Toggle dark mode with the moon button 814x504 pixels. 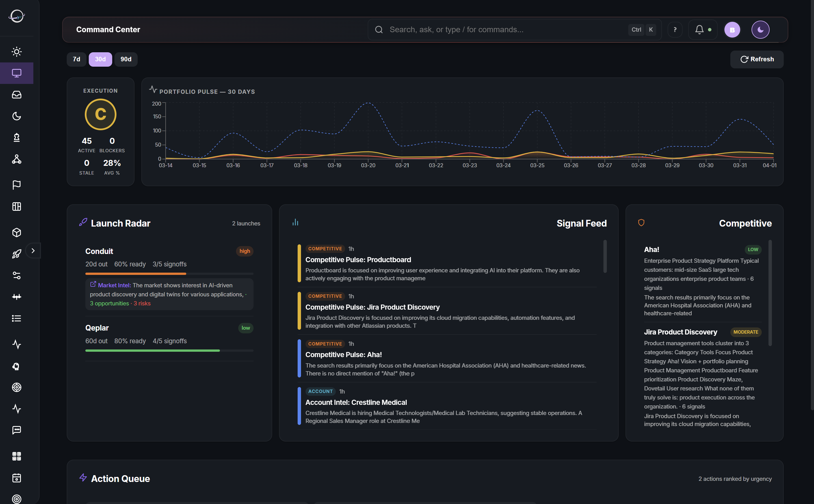tap(760, 30)
